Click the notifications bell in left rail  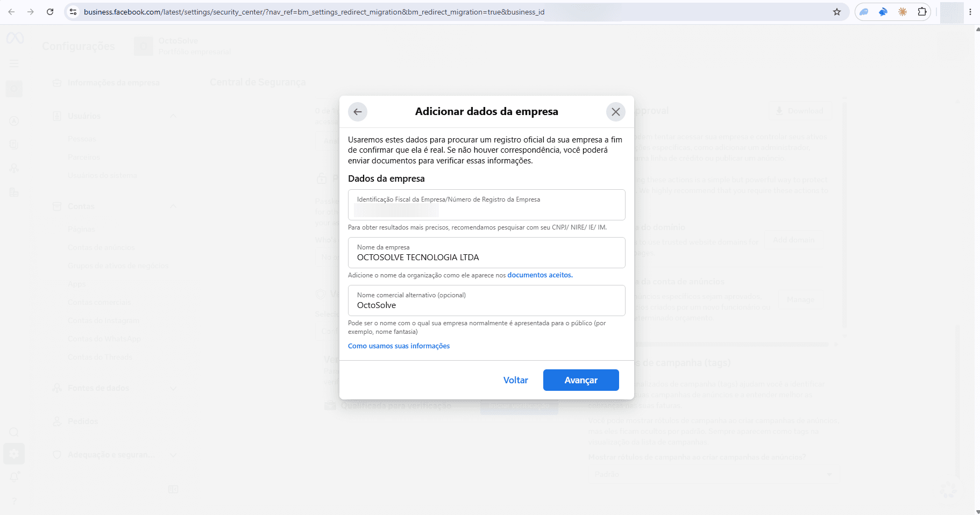click(x=14, y=477)
